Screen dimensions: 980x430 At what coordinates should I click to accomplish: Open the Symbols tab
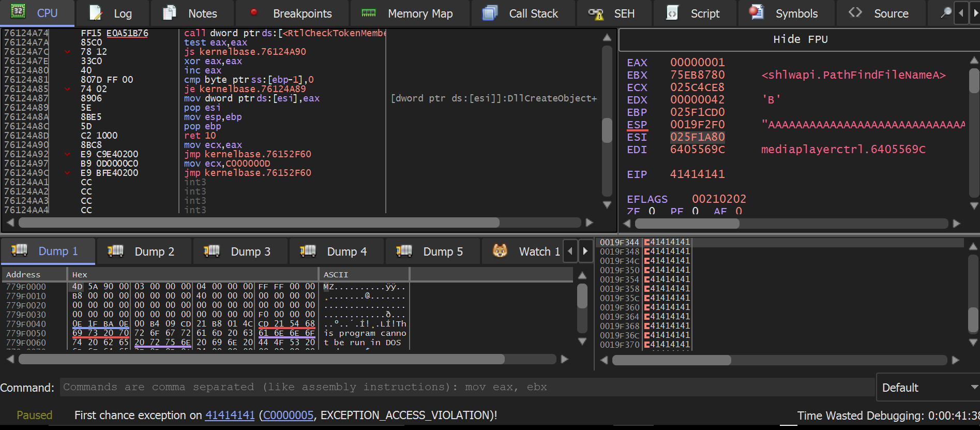[x=785, y=13]
